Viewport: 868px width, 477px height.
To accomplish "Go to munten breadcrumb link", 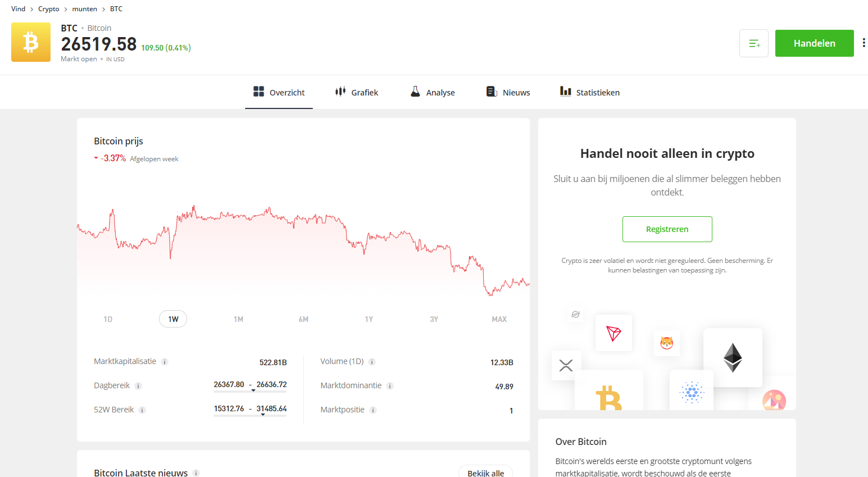I will pos(84,9).
